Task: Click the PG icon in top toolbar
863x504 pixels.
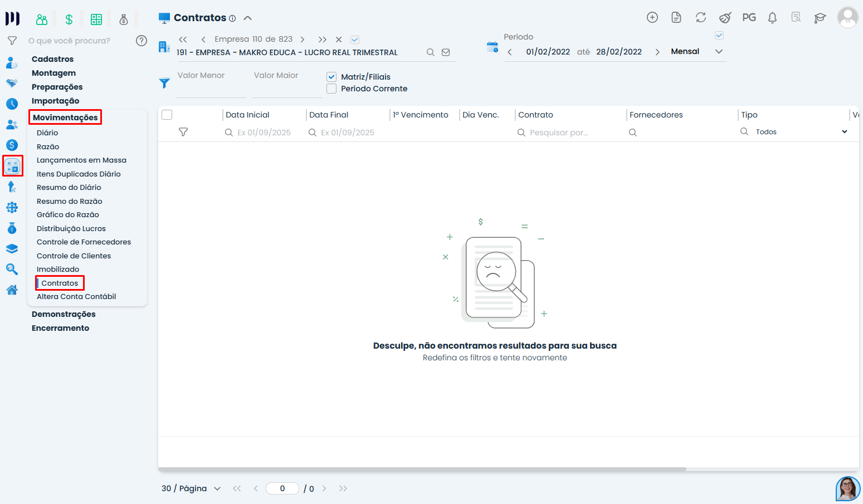Action: point(749,18)
